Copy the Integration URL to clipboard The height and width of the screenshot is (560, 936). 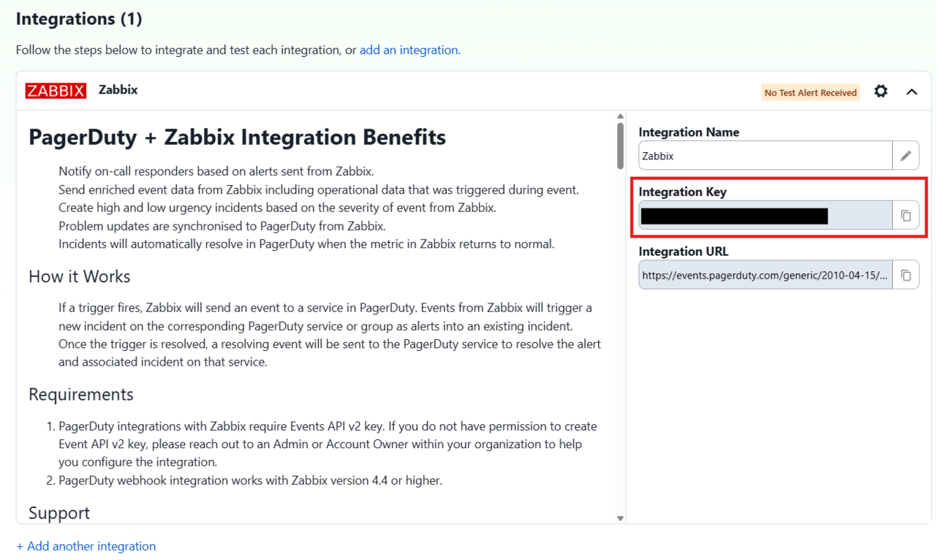click(x=905, y=276)
